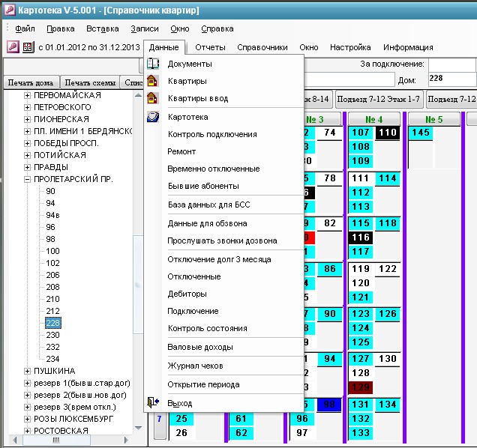The image size is (477, 448).
Task: Open Documents via its book icon
Action: click(153, 64)
